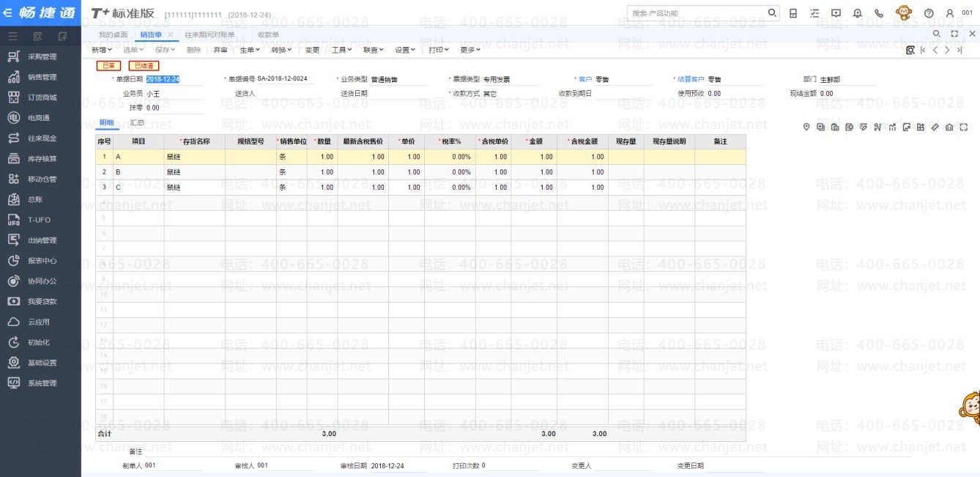Open the 打印 dropdown menu
The width and height of the screenshot is (980, 477).
point(439,50)
